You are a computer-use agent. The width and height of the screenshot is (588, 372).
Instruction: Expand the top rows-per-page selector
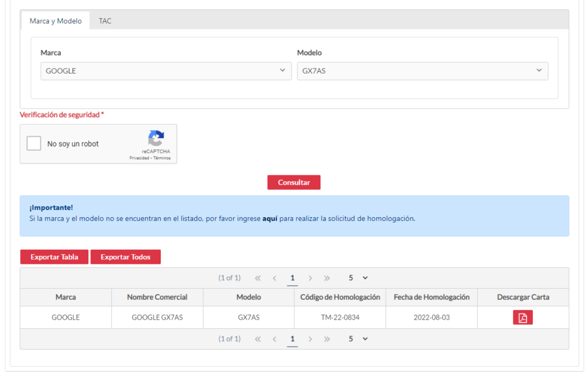coord(358,278)
